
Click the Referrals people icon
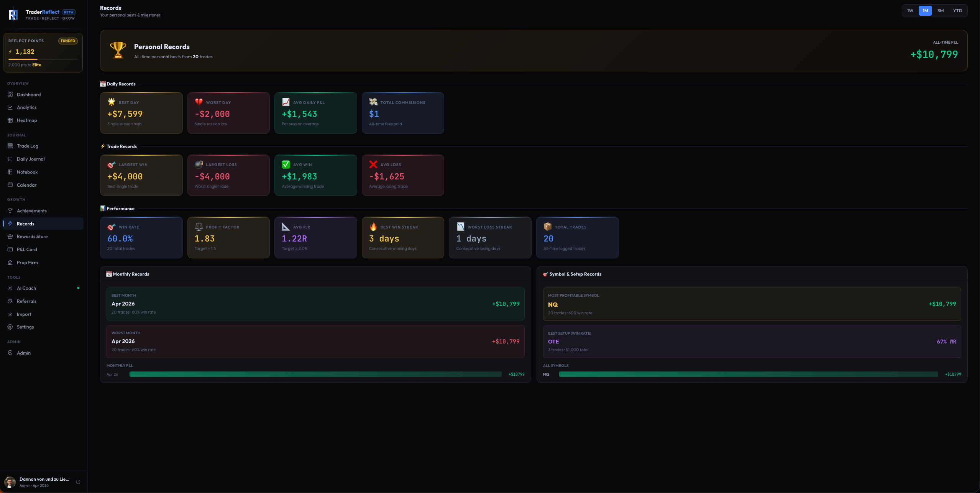(x=10, y=301)
